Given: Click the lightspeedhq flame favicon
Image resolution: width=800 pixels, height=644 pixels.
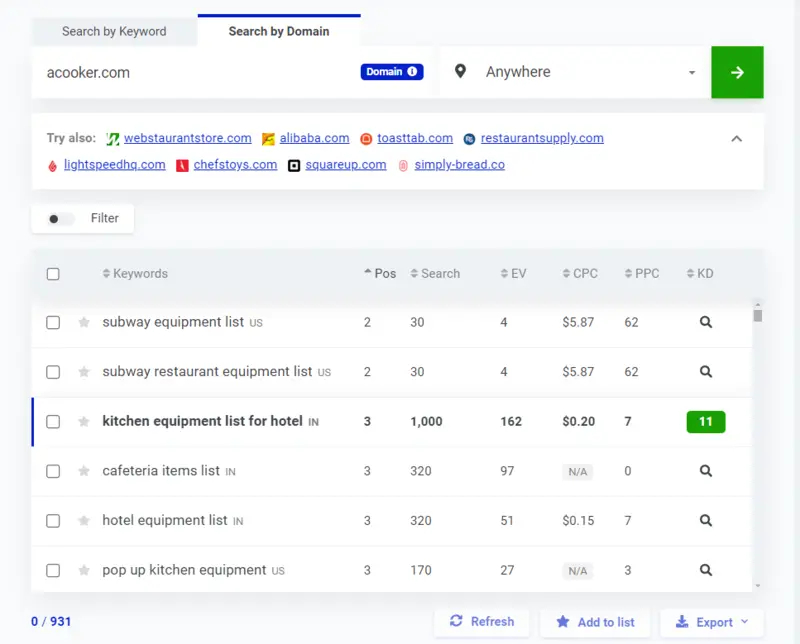Looking at the screenshot, I should (x=53, y=166).
